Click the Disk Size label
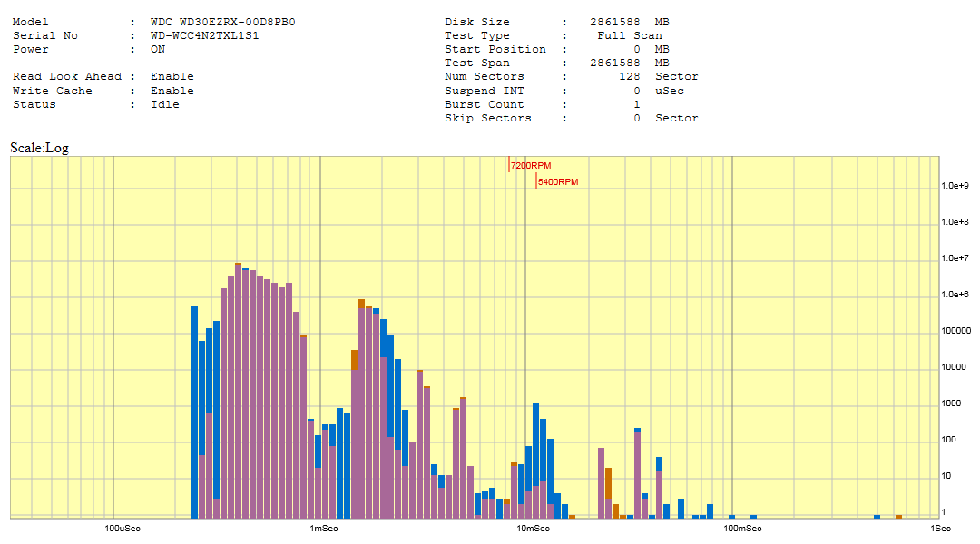Image resolution: width=980 pixels, height=544 pixels. point(477,22)
